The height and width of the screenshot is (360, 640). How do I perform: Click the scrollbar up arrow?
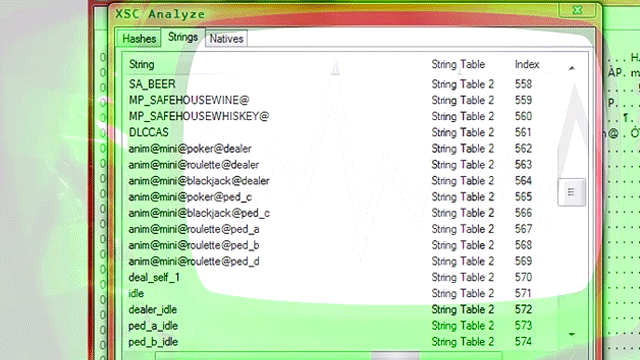[572, 68]
